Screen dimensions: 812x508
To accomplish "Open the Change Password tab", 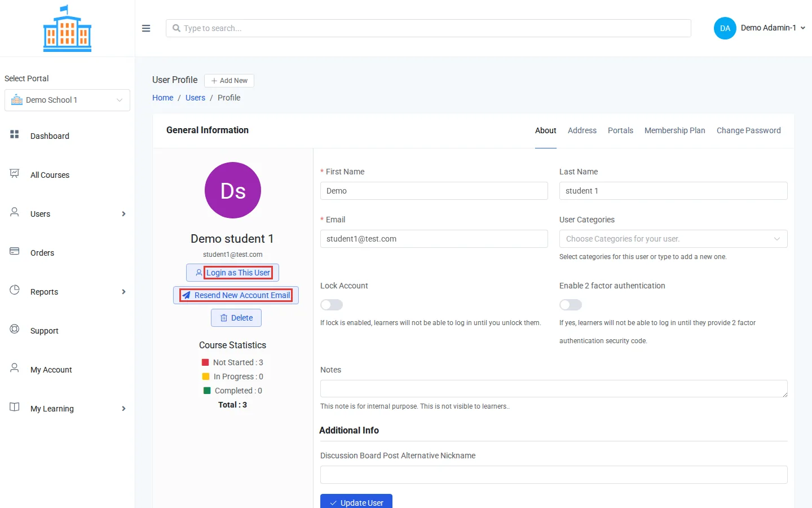I will (x=749, y=130).
